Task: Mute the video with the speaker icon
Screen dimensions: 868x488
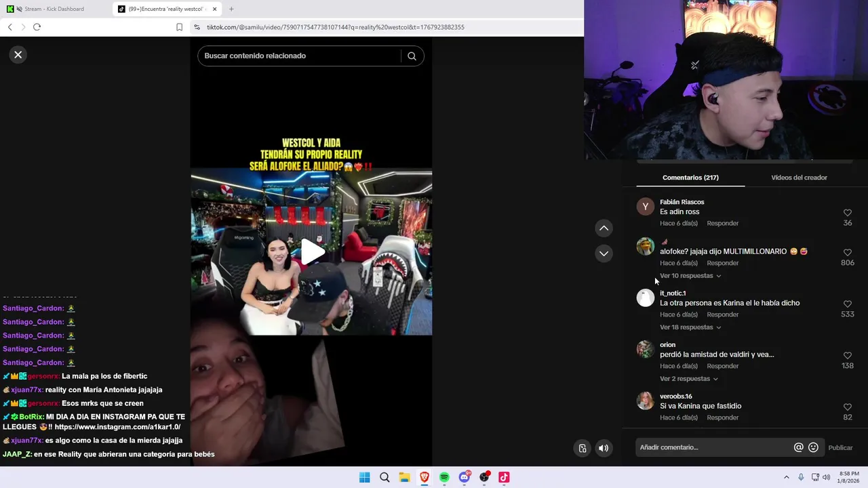Action: tap(604, 448)
